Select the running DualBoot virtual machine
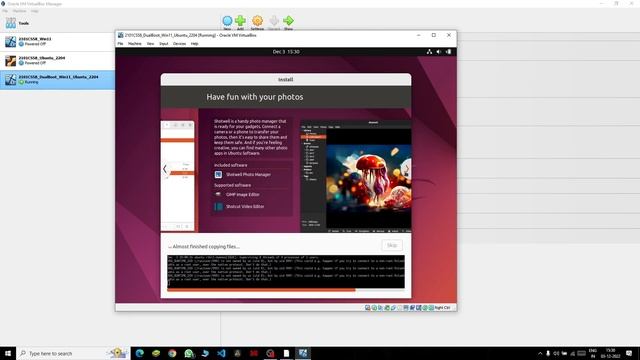Viewport: 640px width, 360px height. [57, 80]
